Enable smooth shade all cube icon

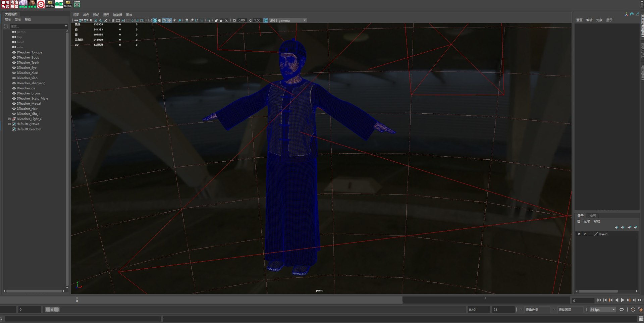(x=155, y=20)
